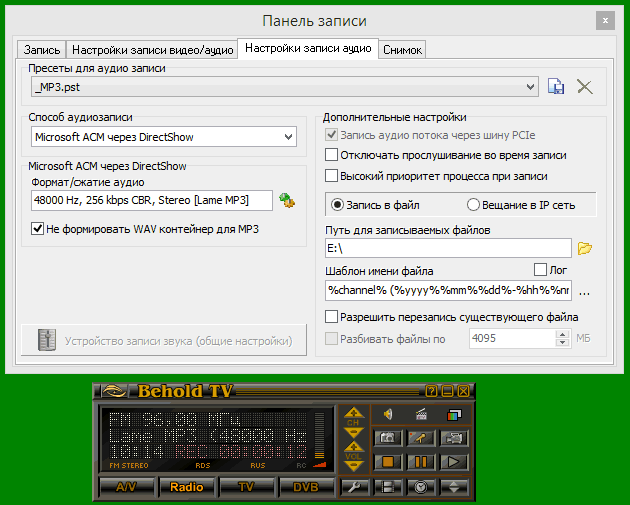Channel down arrow in Behold TV

click(x=353, y=432)
